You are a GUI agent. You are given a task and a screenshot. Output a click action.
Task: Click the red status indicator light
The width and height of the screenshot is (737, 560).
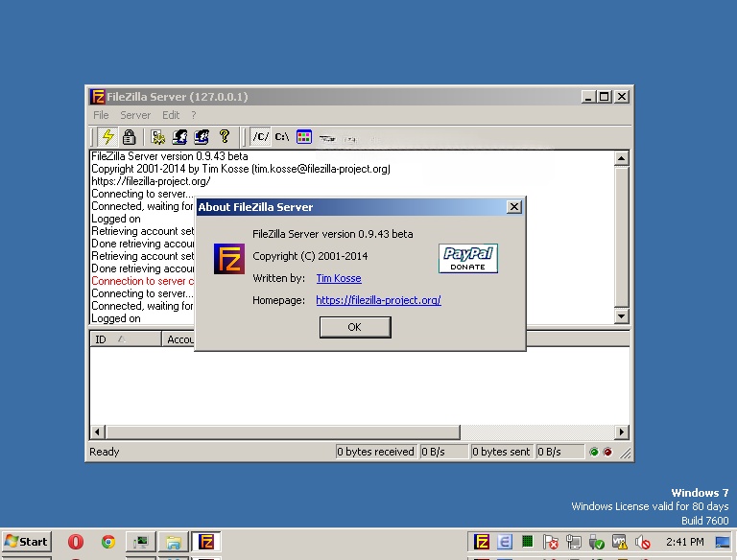[607, 452]
